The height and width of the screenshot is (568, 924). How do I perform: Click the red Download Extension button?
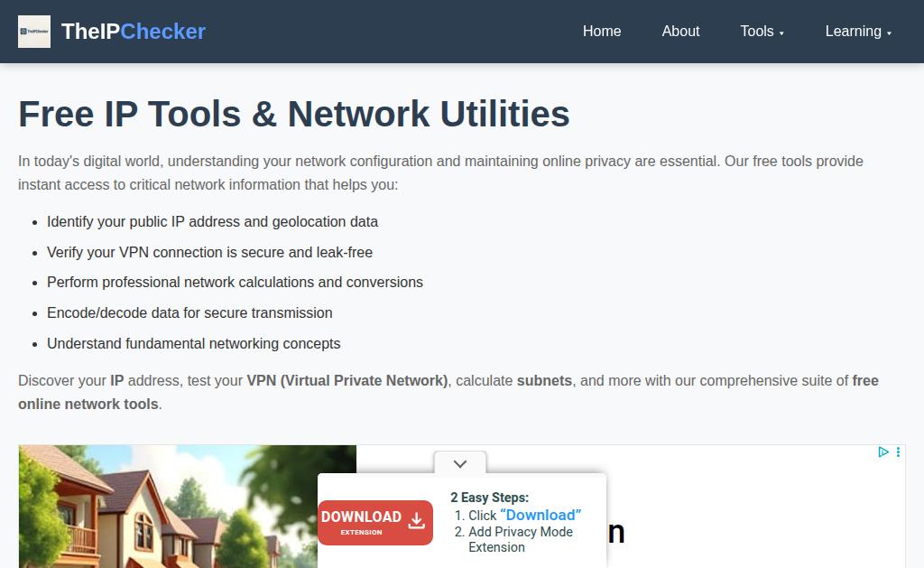tap(374, 523)
